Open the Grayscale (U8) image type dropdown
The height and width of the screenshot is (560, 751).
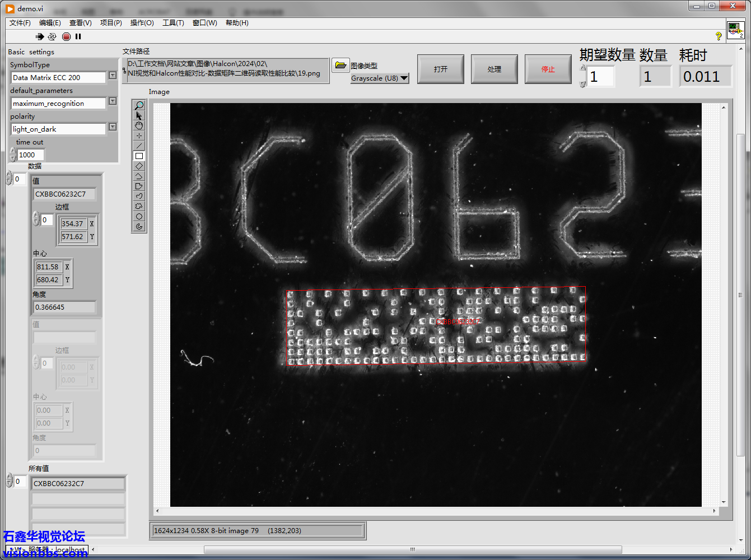[x=404, y=78]
